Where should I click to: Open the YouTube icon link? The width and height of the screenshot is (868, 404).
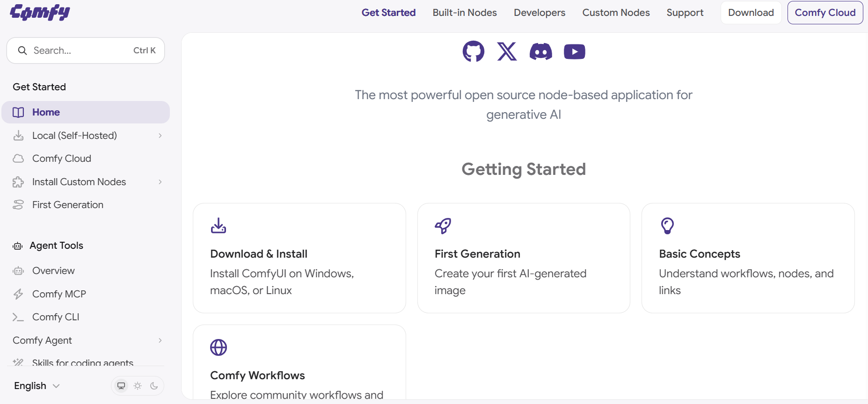(575, 51)
